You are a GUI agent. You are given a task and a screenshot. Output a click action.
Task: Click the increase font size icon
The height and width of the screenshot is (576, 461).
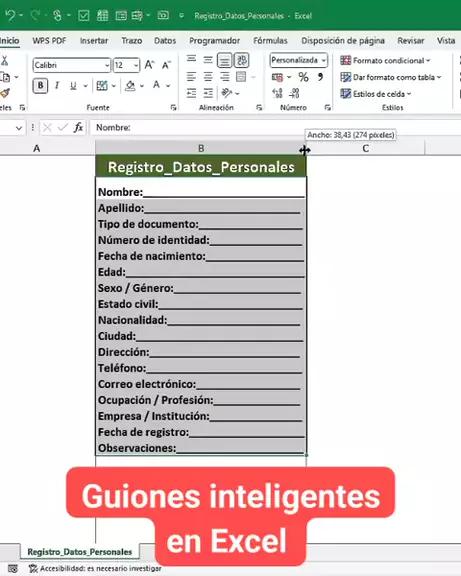tap(149, 65)
